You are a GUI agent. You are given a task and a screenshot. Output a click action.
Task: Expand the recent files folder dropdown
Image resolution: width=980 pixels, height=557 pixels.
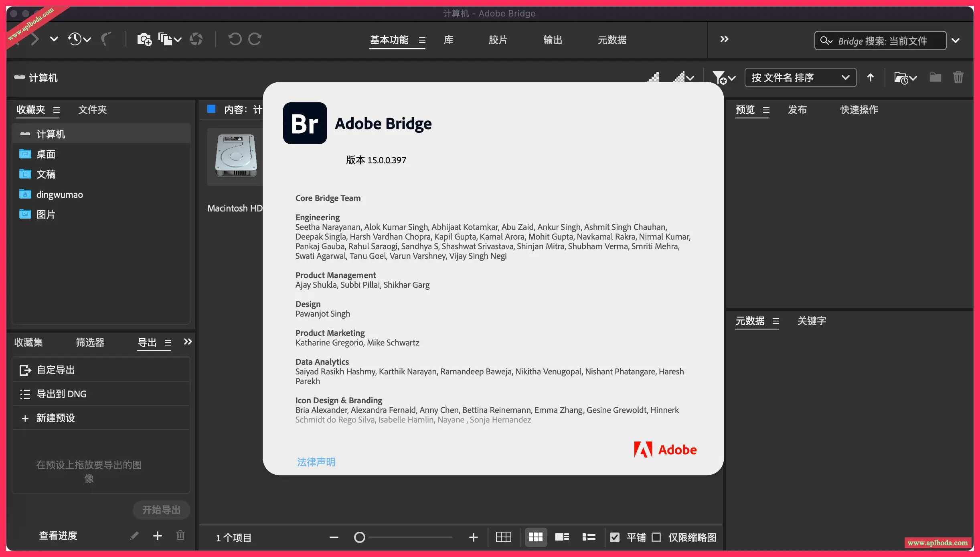point(904,77)
